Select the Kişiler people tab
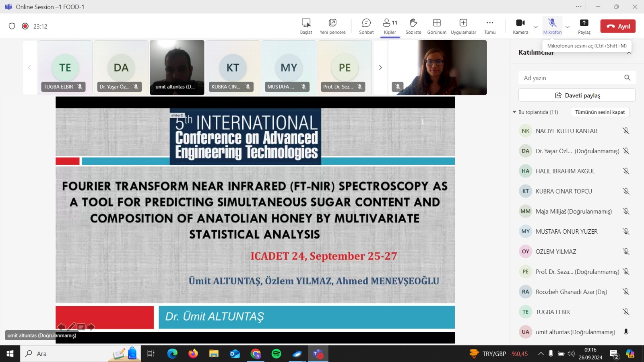 (x=390, y=26)
